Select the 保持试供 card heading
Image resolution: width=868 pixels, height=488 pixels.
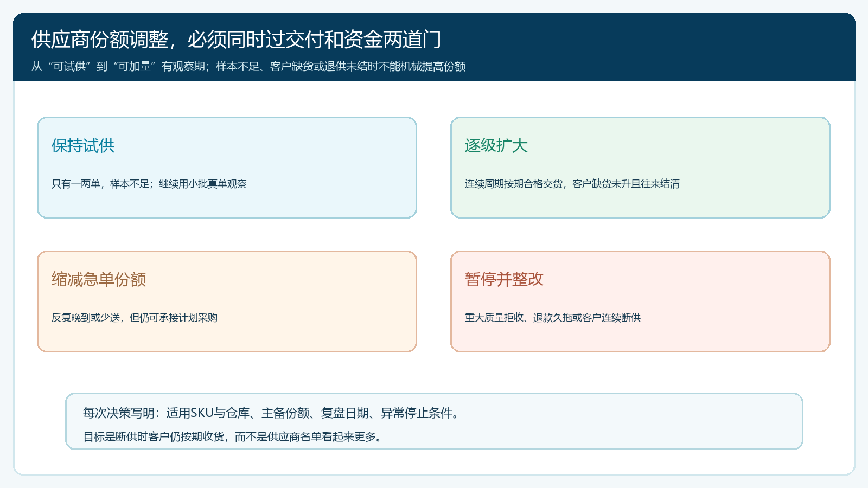83,145
